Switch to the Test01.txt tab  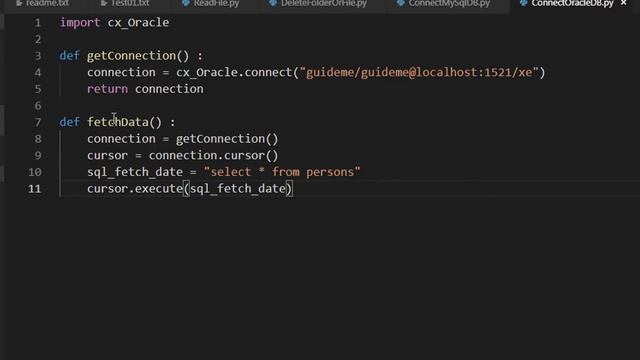(125, 3)
